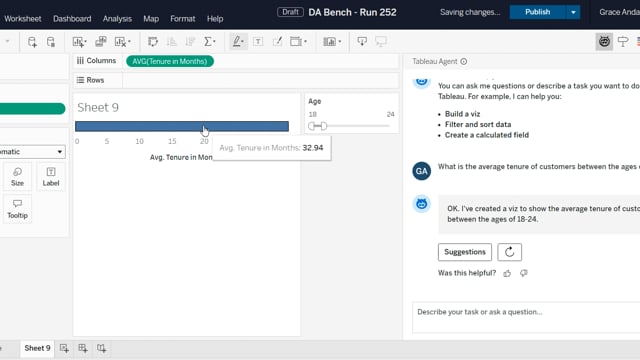The height and width of the screenshot is (360, 640).
Task: Open the Dashboard menu
Action: (72, 19)
